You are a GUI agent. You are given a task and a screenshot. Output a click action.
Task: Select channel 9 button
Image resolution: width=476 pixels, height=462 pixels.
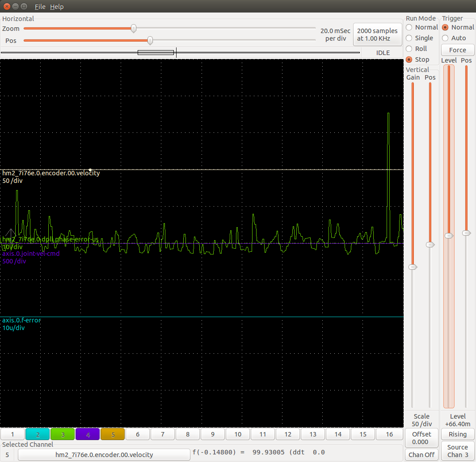click(213, 434)
